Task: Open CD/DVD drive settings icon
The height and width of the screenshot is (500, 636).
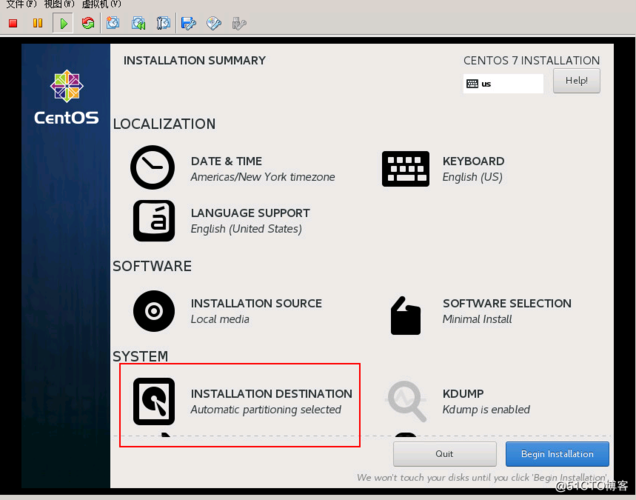Action: [x=214, y=23]
